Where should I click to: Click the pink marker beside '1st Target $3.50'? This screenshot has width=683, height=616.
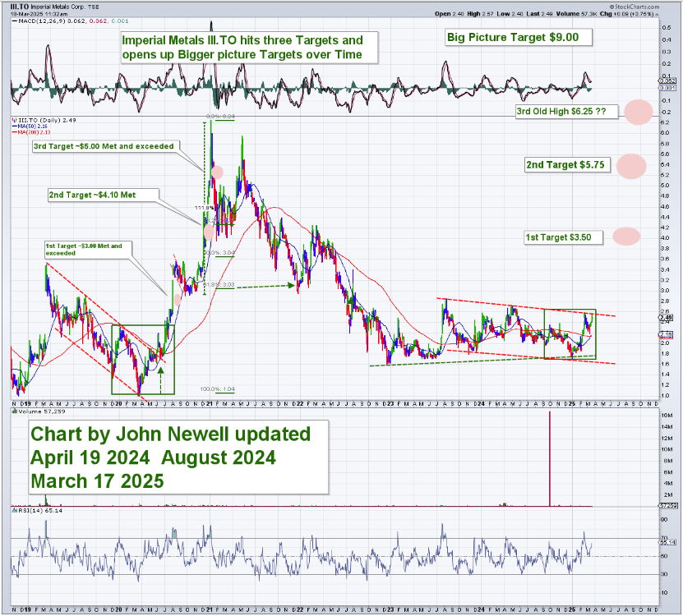click(626, 237)
